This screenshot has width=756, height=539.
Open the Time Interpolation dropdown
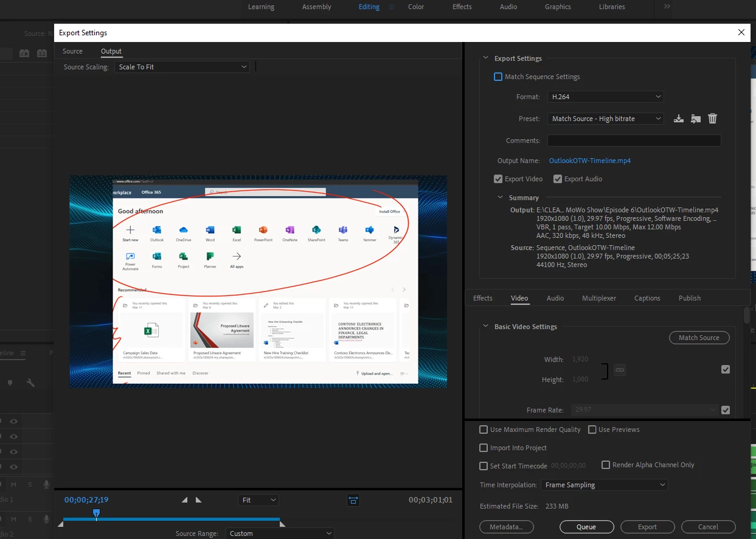[x=604, y=485]
